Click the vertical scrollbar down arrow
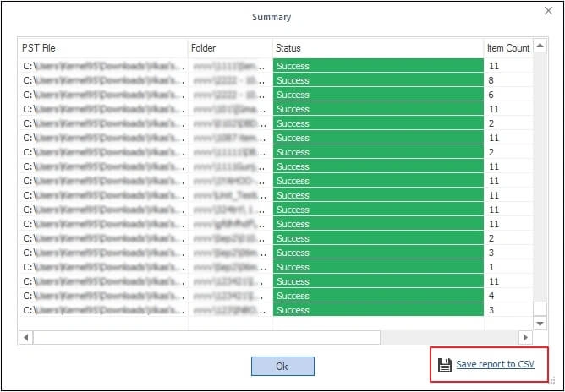Viewport: 565px width, 392px height. pos(540,324)
